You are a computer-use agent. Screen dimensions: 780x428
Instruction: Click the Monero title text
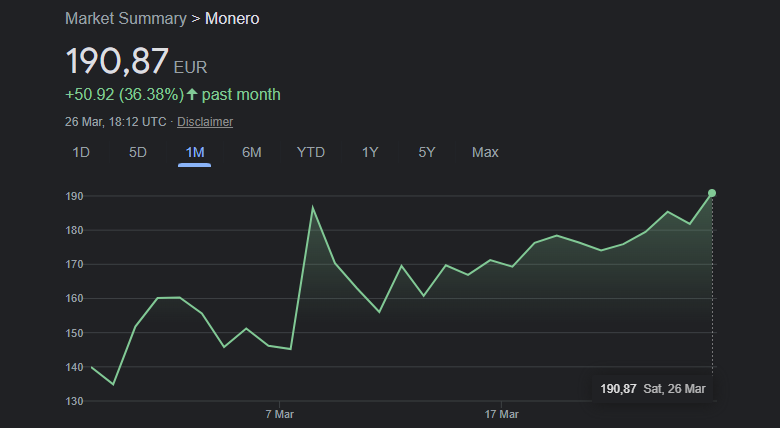coord(232,18)
